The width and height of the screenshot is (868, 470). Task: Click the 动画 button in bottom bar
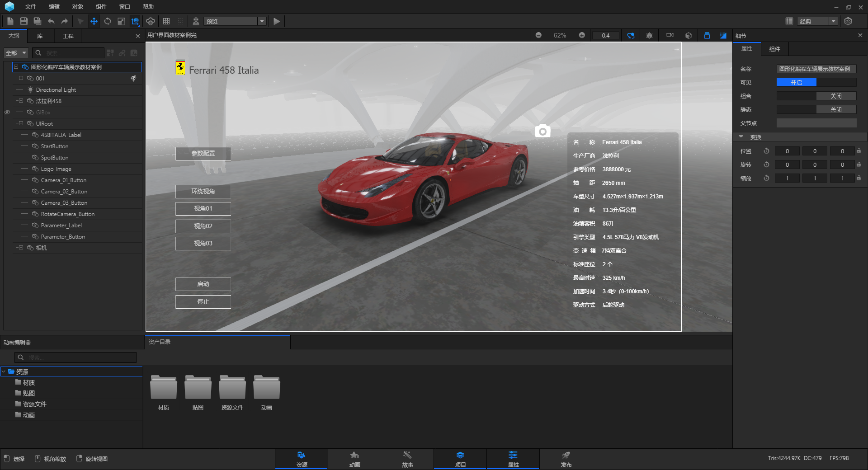(x=354, y=459)
